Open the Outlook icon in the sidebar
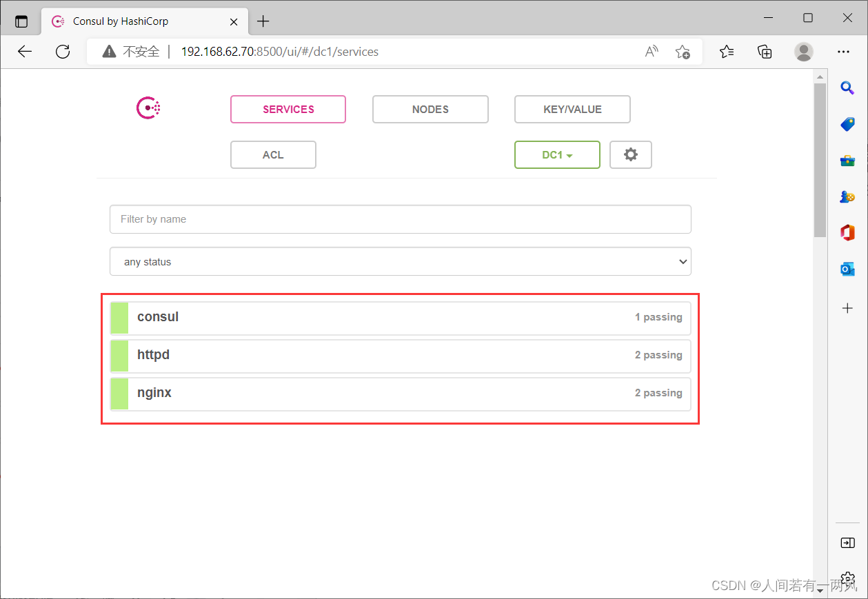Image resolution: width=868 pixels, height=599 pixels. click(847, 269)
